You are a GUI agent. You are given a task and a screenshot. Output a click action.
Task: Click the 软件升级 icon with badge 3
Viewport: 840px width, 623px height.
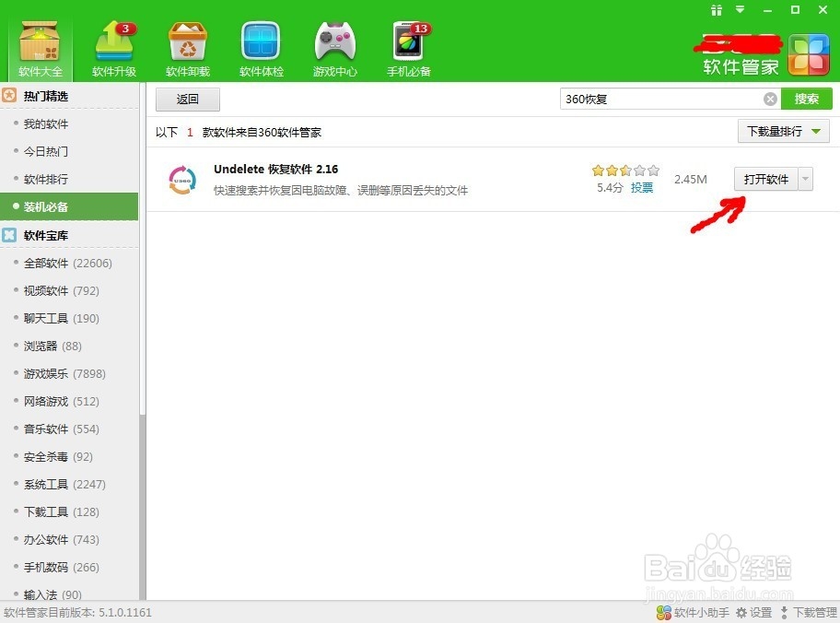[x=113, y=41]
